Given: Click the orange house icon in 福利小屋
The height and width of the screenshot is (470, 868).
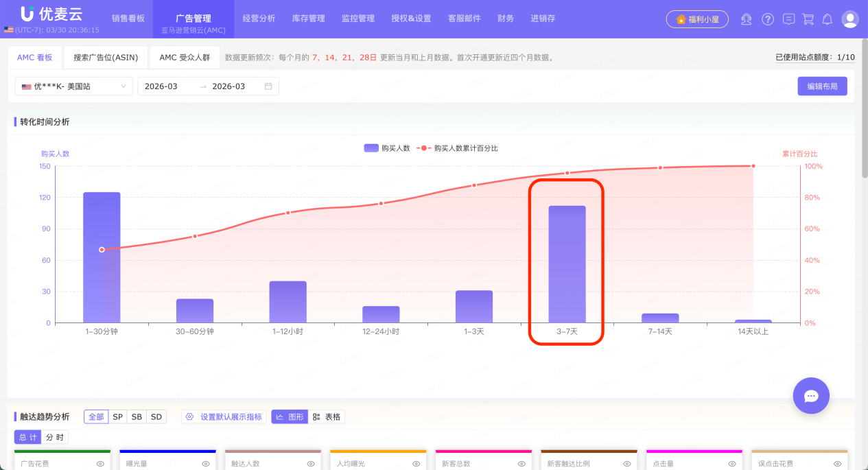Looking at the screenshot, I should [681, 19].
